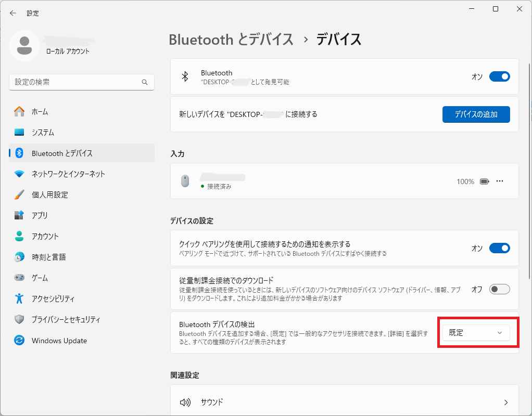Click the 個人用設定 brush icon
532x416 pixels.
pyautogui.click(x=19, y=194)
